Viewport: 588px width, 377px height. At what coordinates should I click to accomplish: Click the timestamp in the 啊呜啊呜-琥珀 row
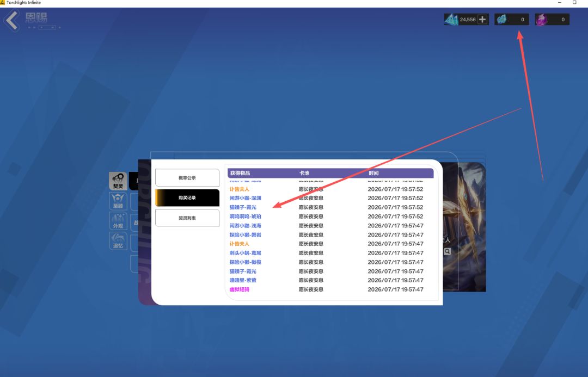point(396,217)
